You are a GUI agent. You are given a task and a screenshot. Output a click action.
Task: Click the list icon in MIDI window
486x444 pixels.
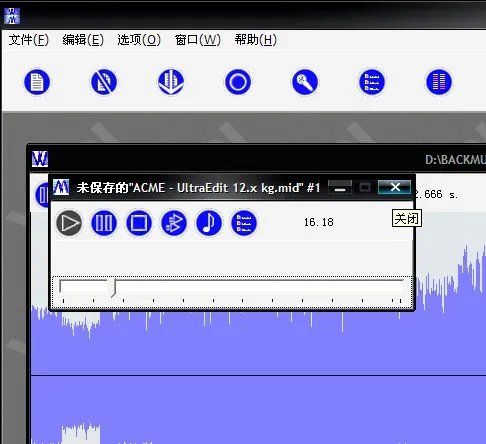pos(244,223)
